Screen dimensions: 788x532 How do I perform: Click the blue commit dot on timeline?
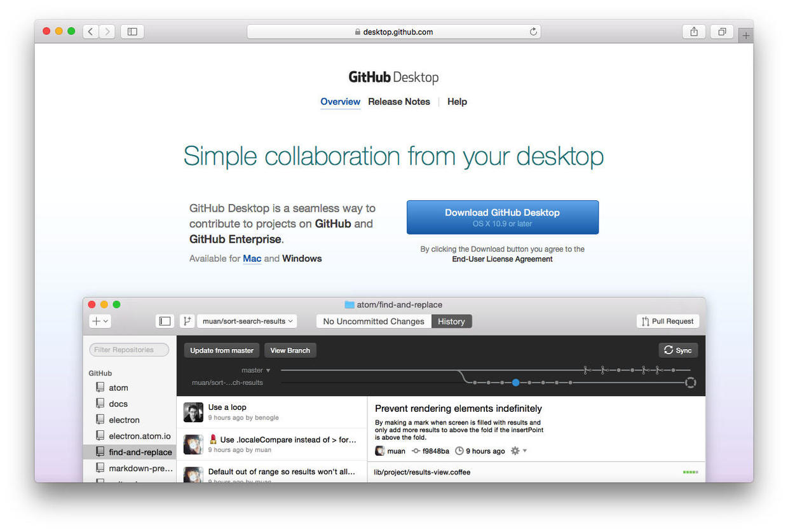515,383
